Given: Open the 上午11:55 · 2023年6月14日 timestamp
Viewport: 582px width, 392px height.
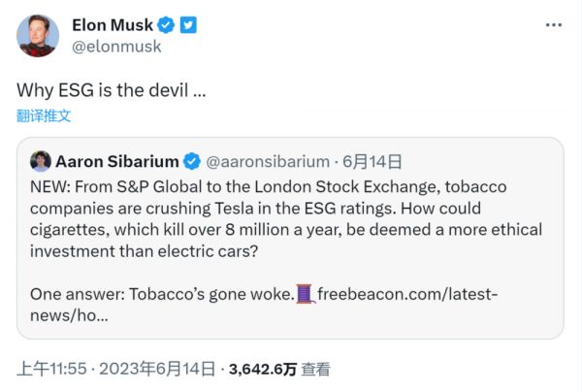Looking at the screenshot, I should point(116,369).
